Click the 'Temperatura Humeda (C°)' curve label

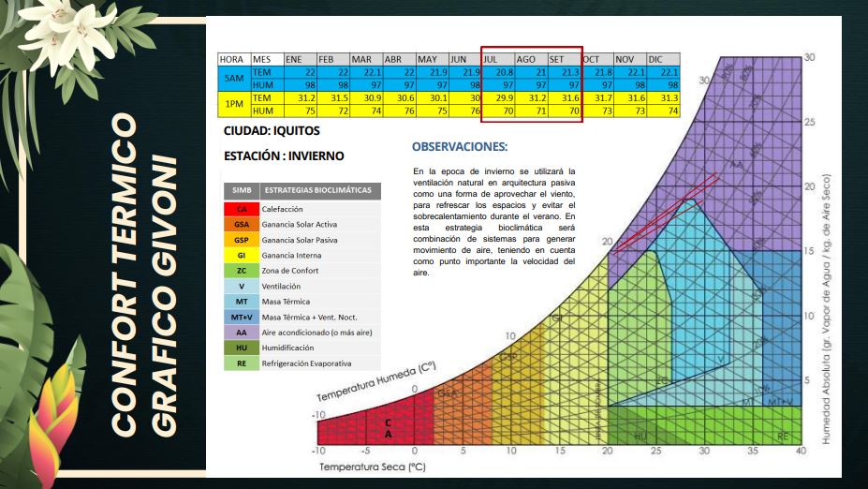(x=377, y=381)
